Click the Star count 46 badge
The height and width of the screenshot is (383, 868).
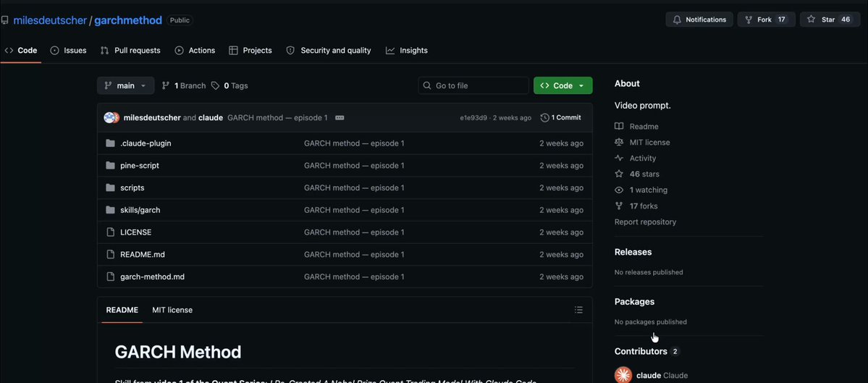coord(846,20)
